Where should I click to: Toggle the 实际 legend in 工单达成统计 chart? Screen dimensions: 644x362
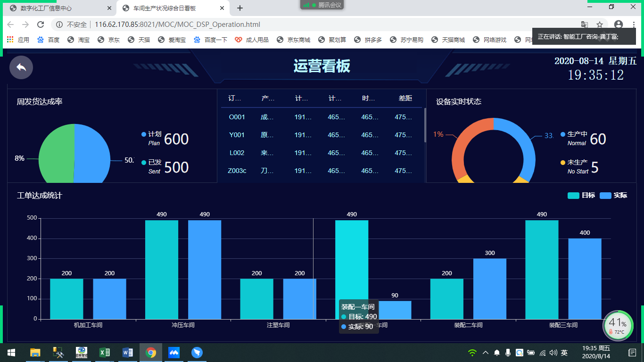point(613,195)
